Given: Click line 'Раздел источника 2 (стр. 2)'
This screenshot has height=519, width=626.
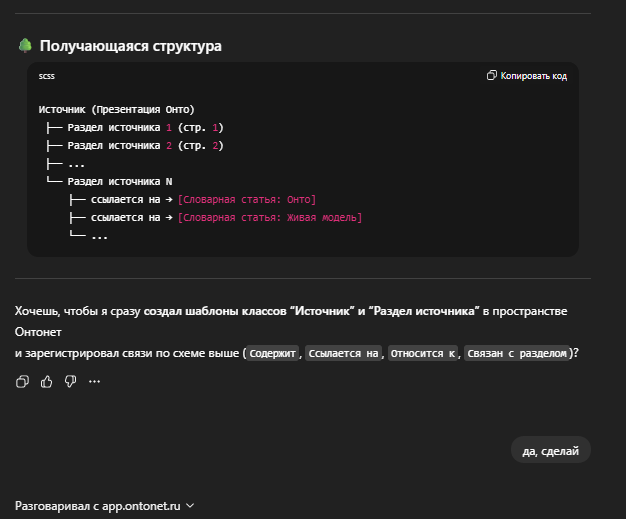Looking at the screenshot, I should pos(145,146).
